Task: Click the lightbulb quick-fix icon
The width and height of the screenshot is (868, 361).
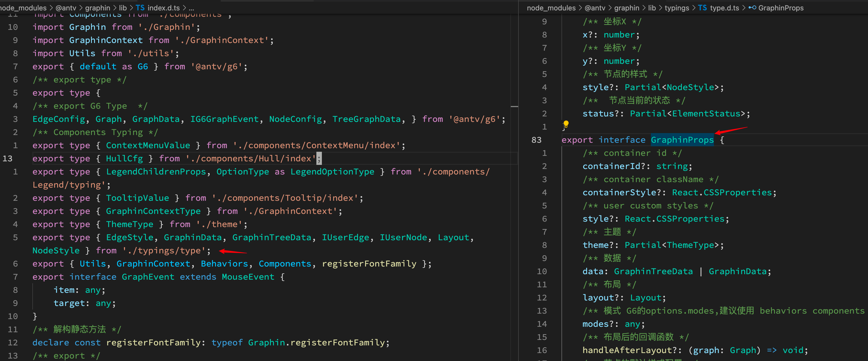Action: point(566,124)
